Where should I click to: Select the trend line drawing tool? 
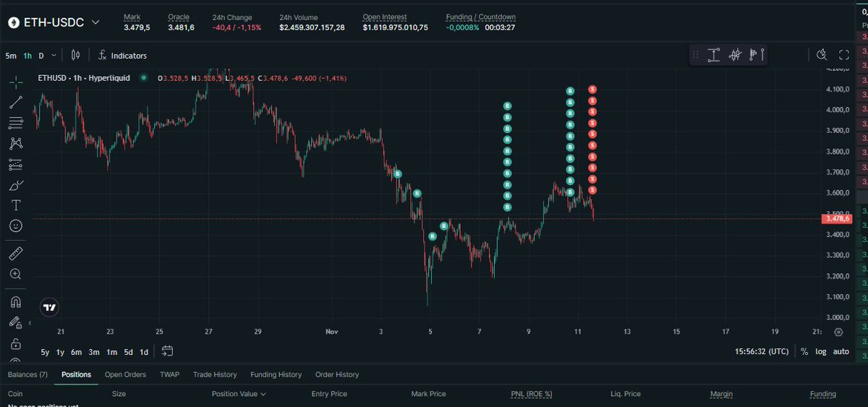click(x=16, y=103)
